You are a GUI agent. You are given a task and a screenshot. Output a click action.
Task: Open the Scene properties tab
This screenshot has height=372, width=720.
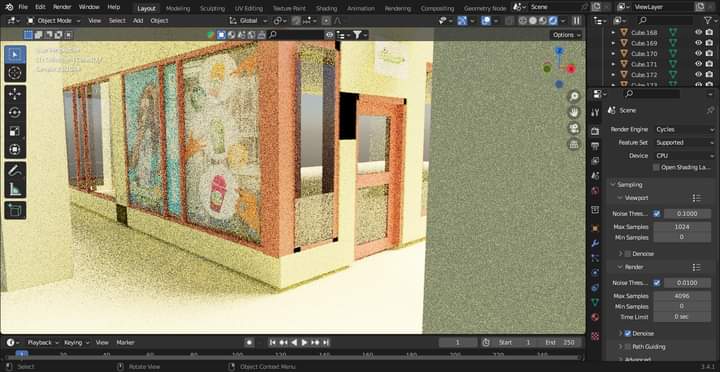point(595,176)
